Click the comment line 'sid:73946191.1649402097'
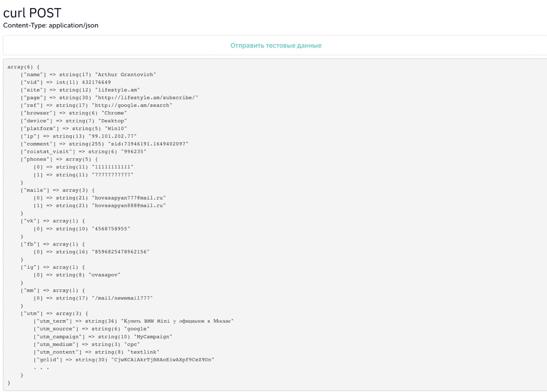Image resolution: width=547 pixels, height=392 pixels. point(104,144)
